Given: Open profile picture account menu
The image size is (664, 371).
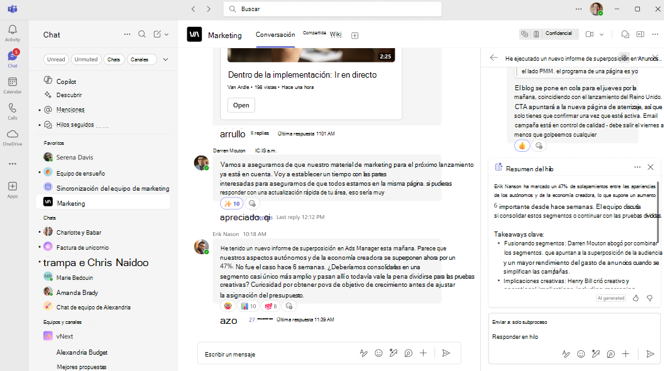Looking at the screenshot, I should pos(596,9).
